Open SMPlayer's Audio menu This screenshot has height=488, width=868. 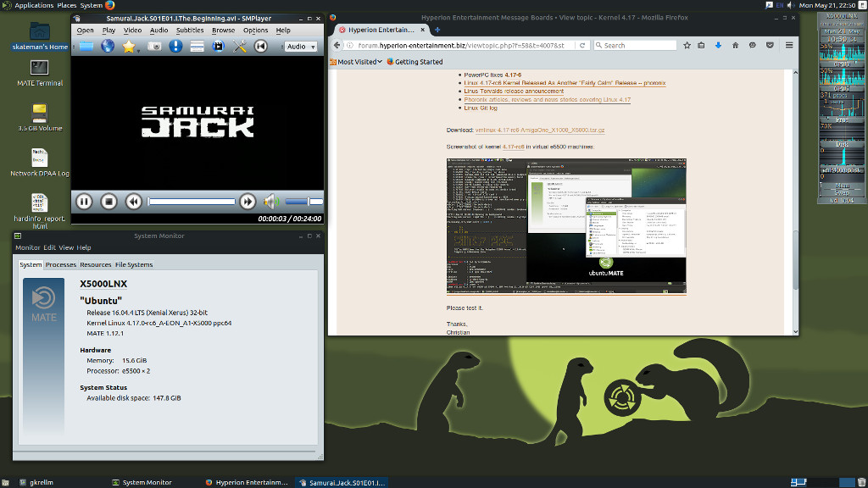click(x=159, y=30)
